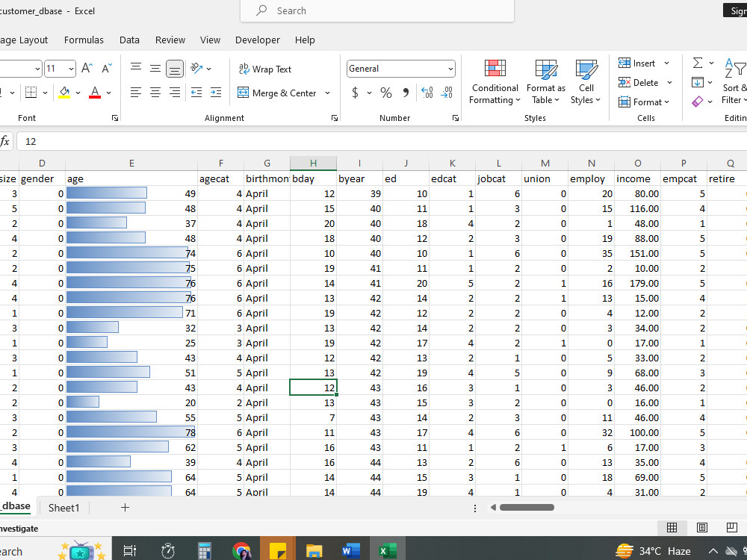Open Number format dialog launcher

[456, 118]
